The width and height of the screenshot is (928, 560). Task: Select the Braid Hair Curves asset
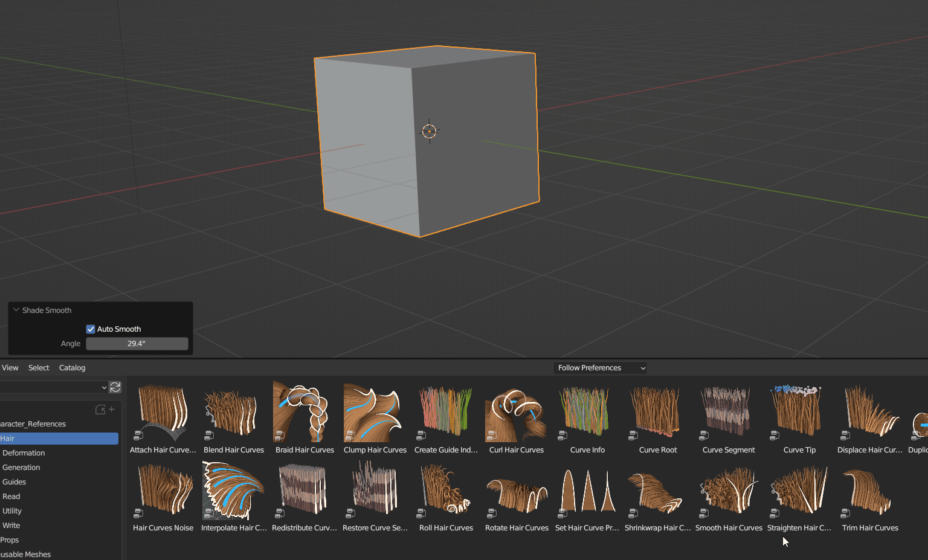pyautogui.click(x=304, y=417)
